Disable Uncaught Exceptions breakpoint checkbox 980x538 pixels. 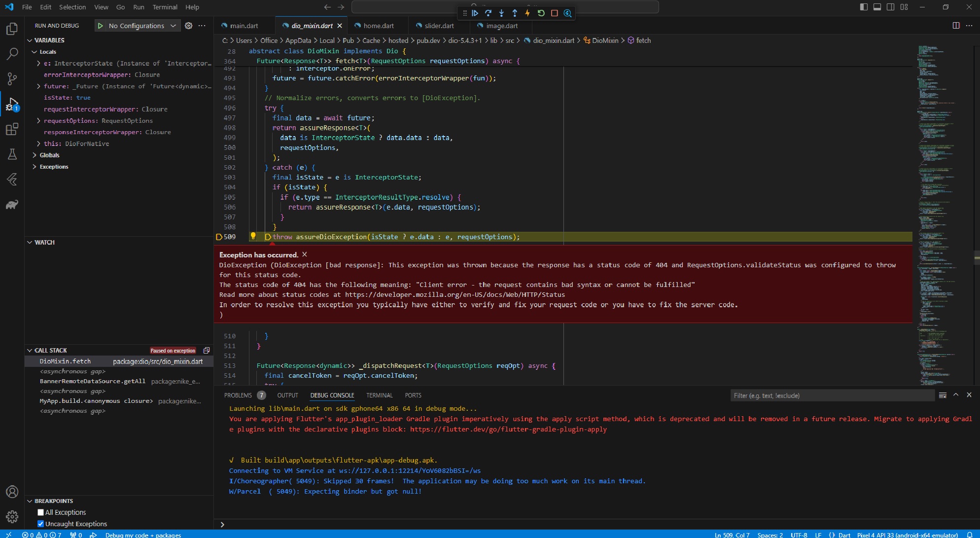pyautogui.click(x=41, y=524)
